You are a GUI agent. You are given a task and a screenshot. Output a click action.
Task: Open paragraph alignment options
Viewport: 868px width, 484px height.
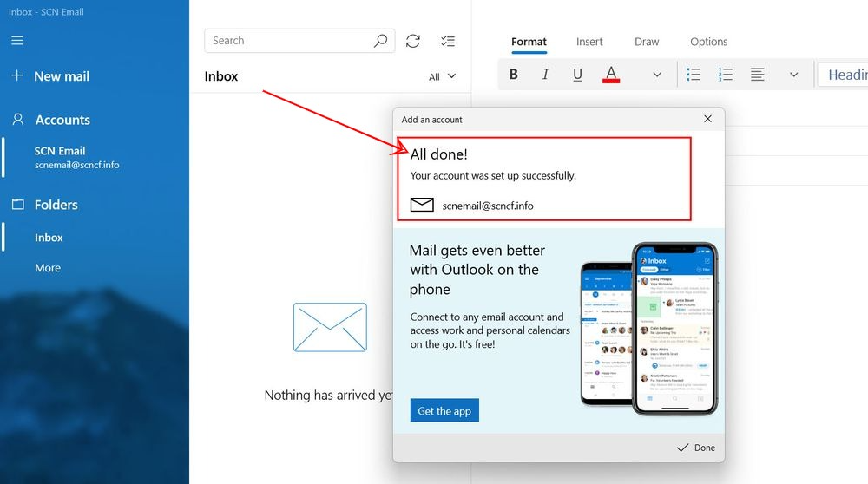tap(757, 74)
